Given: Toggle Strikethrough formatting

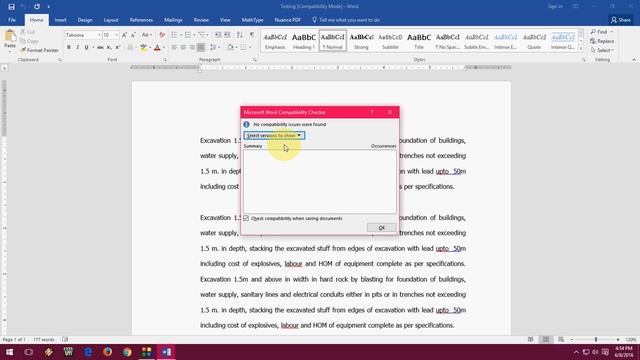Looking at the screenshot, I should pyautogui.click(x=100, y=48).
